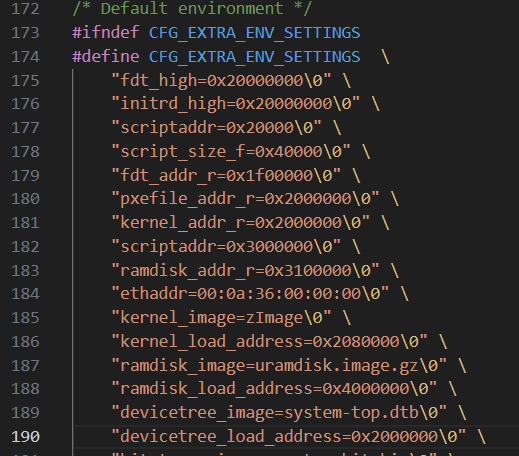This screenshot has width=519, height=456.
Task: Click line number 185 in the gutter
Action: [25, 317]
